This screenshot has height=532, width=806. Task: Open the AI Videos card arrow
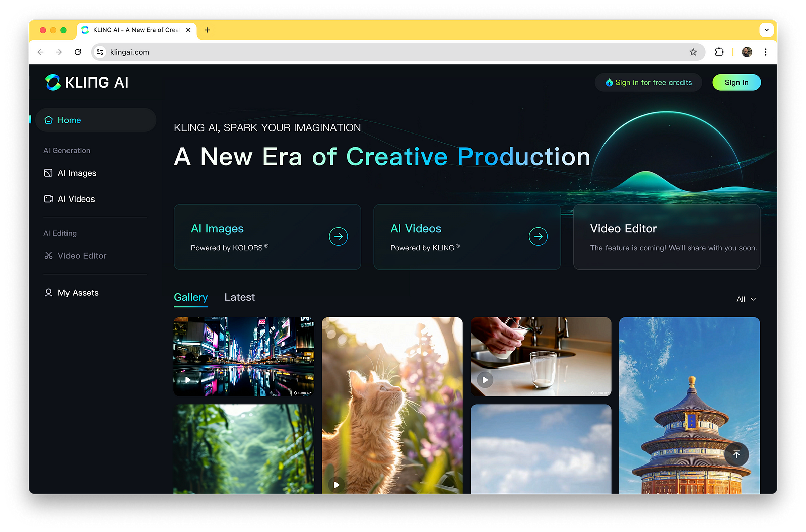click(x=538, y=236)
